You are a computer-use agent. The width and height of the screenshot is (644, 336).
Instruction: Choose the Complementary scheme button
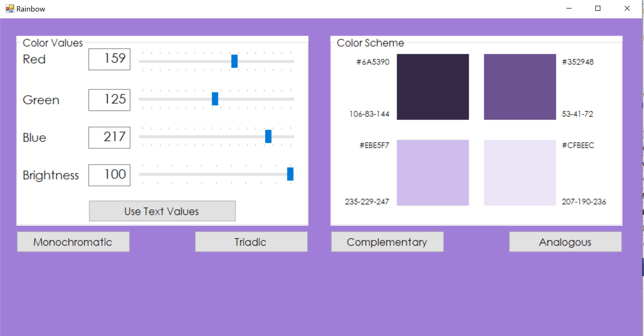387,242
